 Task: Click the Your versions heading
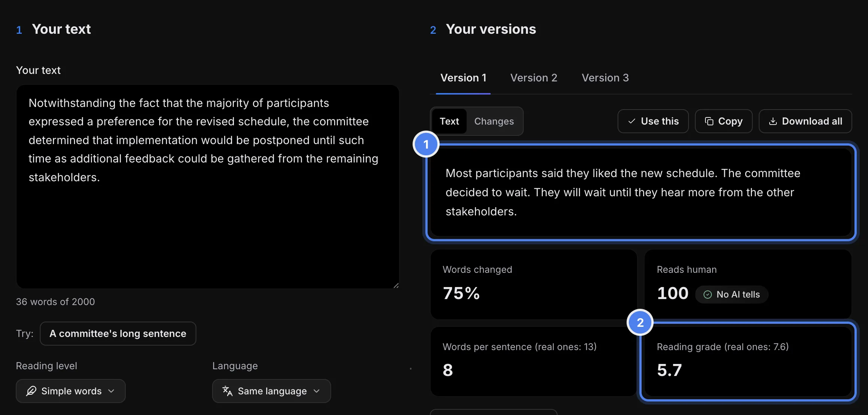pos(491,29)
